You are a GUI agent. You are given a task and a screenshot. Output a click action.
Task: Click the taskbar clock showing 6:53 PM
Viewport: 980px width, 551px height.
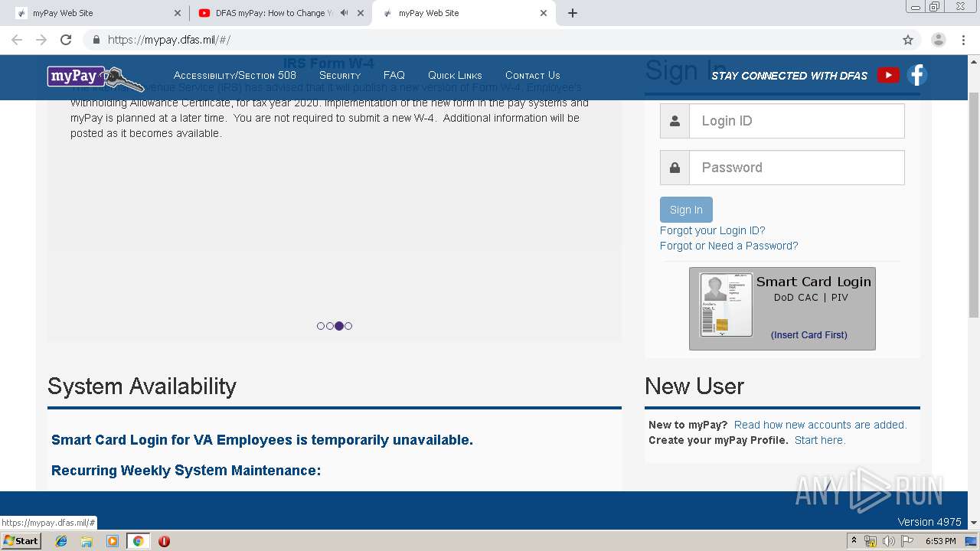point(940,541)
